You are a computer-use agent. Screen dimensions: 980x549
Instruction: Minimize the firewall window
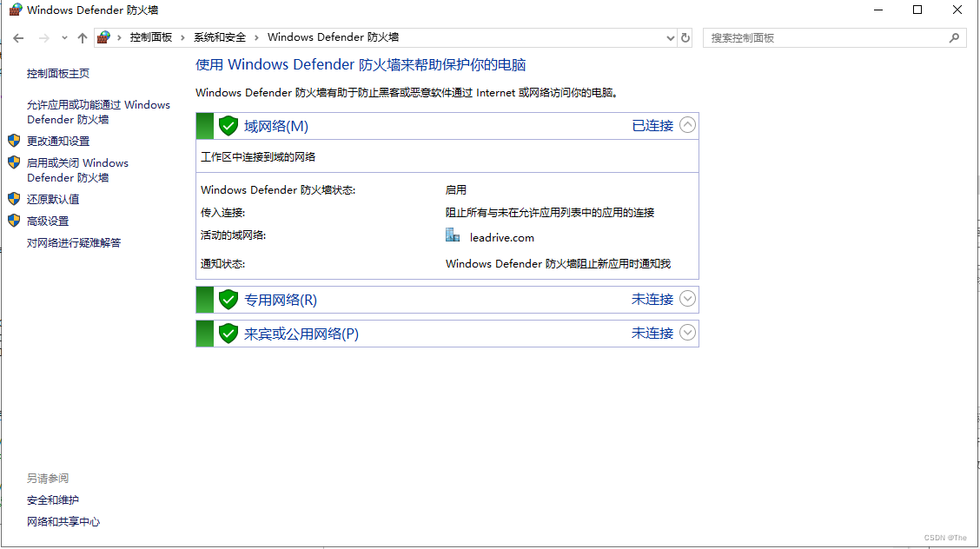(x=878, y=10)
